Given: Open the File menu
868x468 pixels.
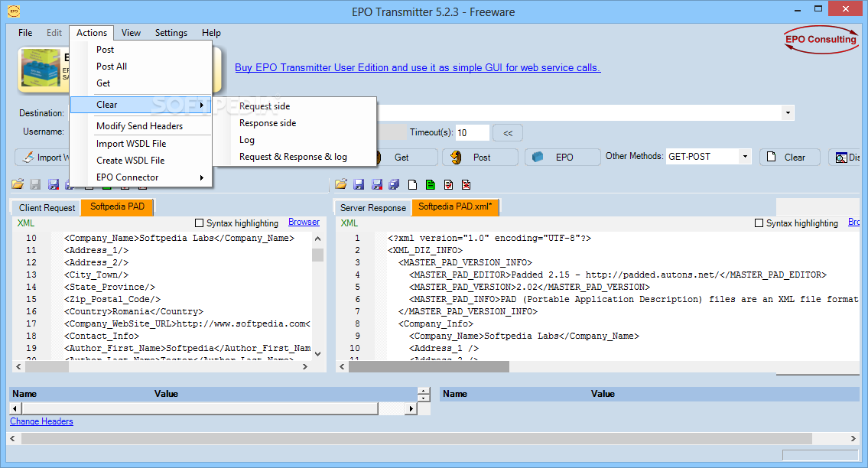Looking at the screenshot, I should click(x=25, y=33).
